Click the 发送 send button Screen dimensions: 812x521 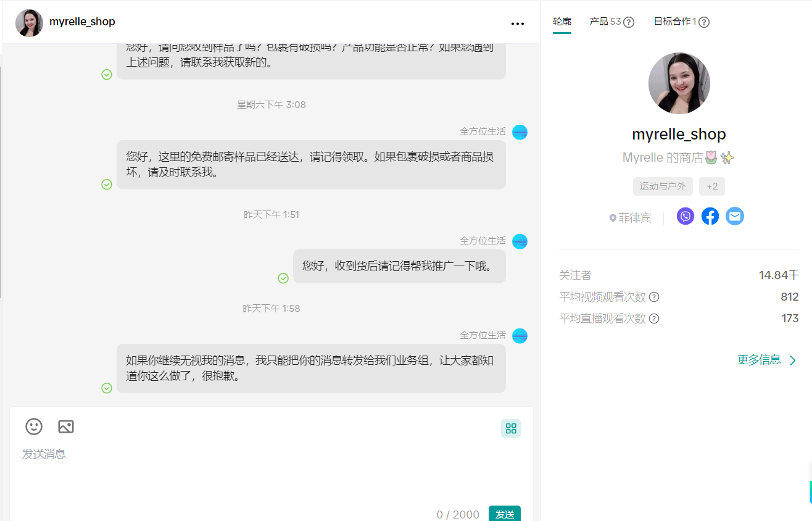[x=505, y=514]
